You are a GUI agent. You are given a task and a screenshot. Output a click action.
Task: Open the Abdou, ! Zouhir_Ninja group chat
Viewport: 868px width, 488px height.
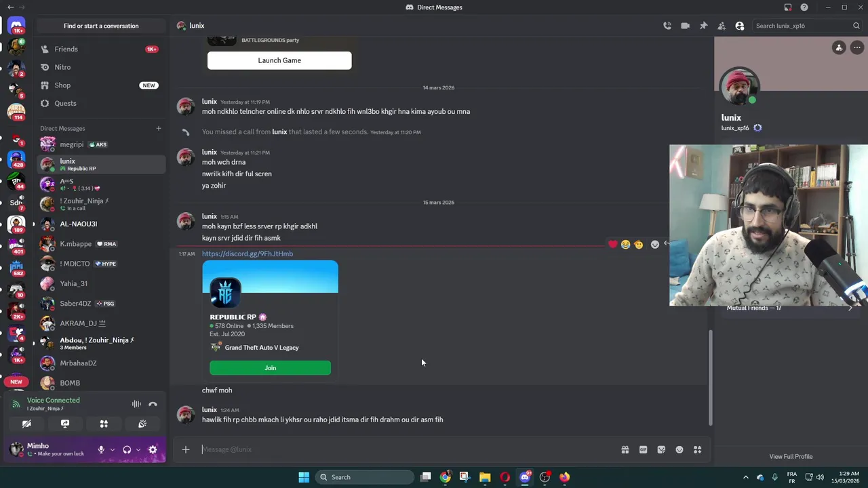(x=101, y=343)
